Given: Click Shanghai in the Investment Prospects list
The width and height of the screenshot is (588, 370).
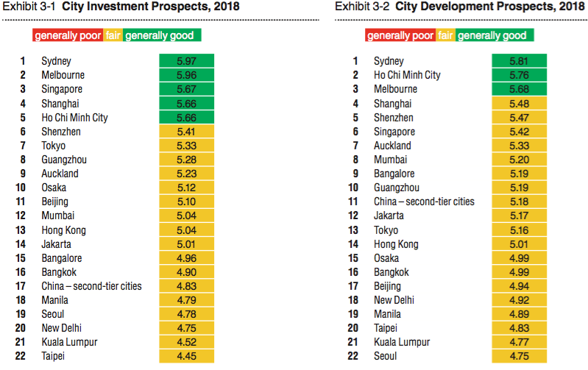Looking at the screenshot, I should [x=60, y=104].
